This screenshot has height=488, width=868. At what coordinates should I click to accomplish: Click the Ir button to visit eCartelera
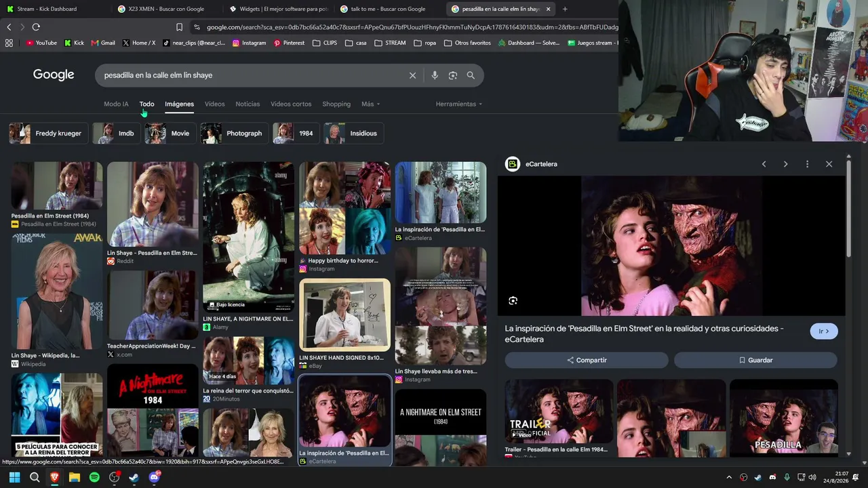click(824, 331)
